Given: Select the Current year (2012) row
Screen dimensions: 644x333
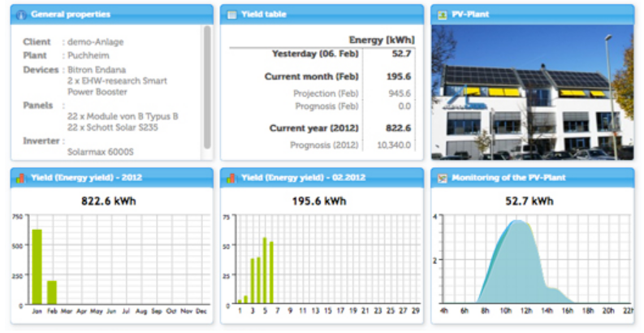Looking at the screenshot, I should 321,128.
